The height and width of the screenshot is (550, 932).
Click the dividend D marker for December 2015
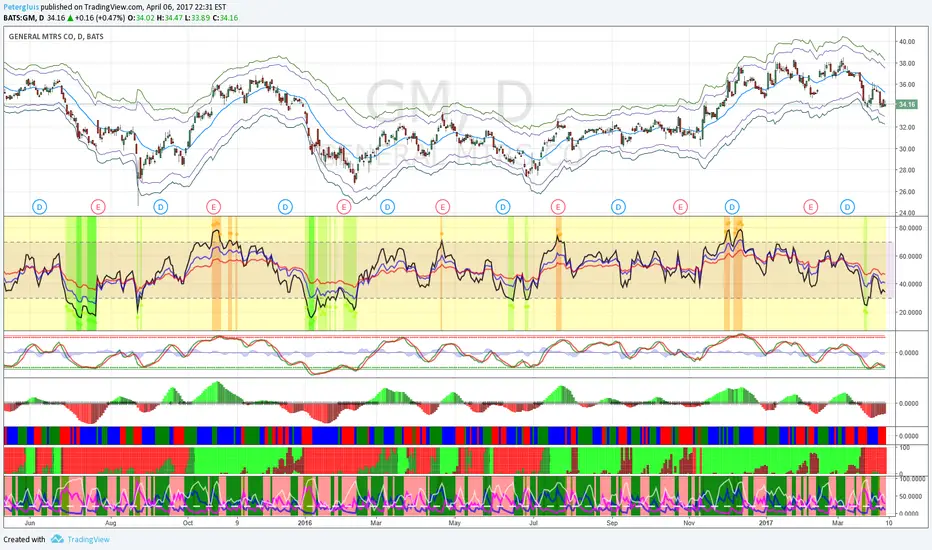[285, 207]
